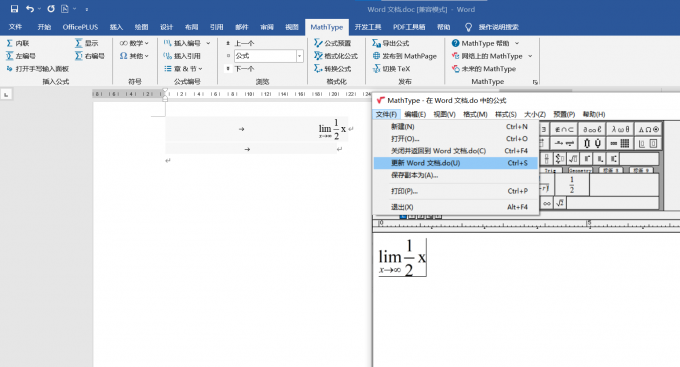Choose 新建(N) from the file menu

456,127
